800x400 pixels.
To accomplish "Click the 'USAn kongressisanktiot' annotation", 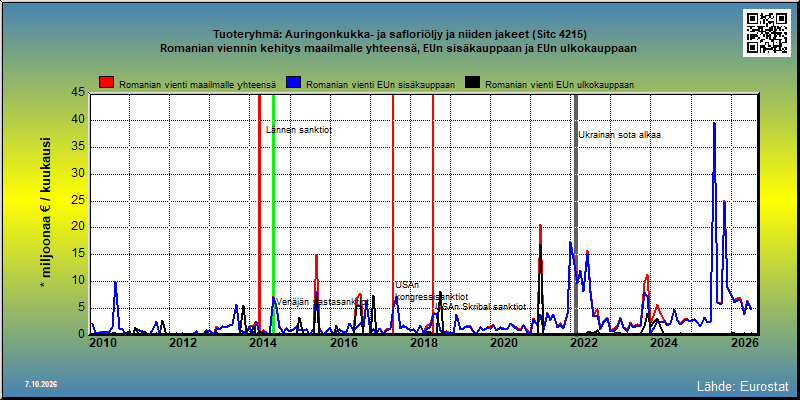I will point(431,291).
